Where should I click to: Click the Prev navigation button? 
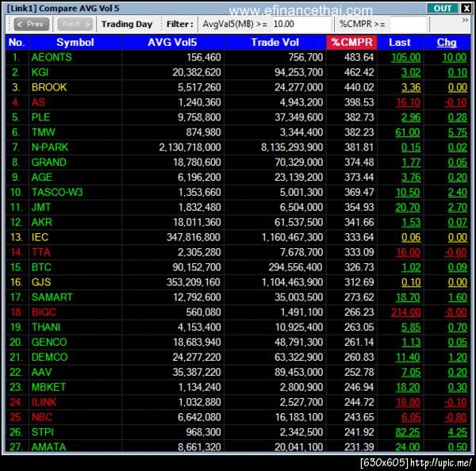(x=31, y=24)
